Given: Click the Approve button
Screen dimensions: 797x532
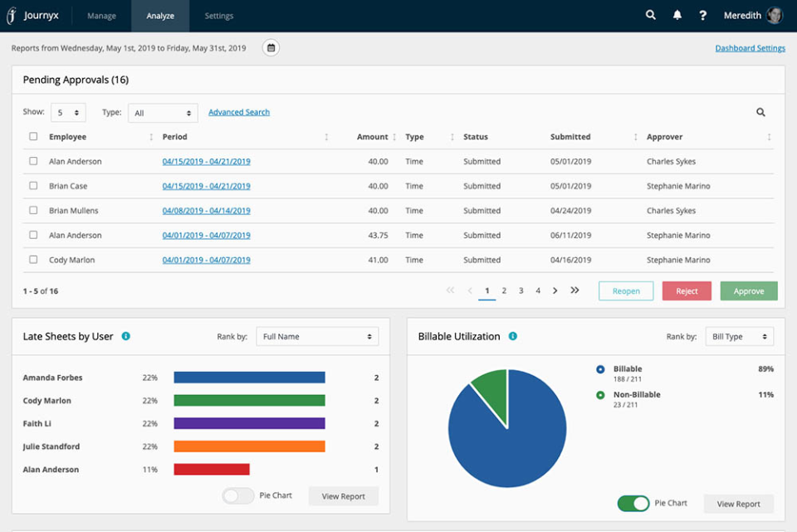Looking at the screenshot, I should coord(748,290).
